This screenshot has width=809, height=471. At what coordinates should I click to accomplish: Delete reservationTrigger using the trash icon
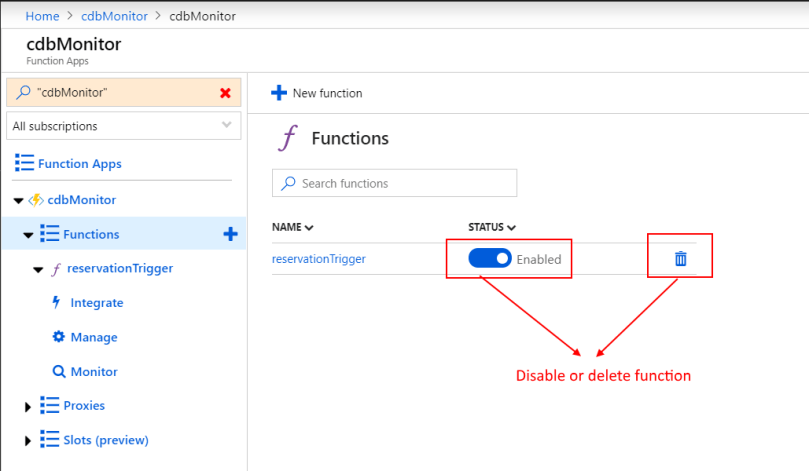680,259
